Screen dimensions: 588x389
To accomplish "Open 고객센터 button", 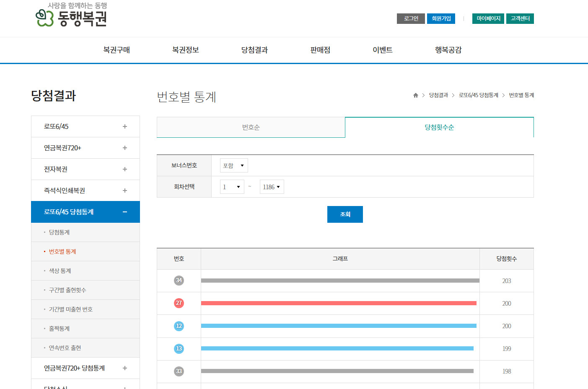I will coord(520,18).
